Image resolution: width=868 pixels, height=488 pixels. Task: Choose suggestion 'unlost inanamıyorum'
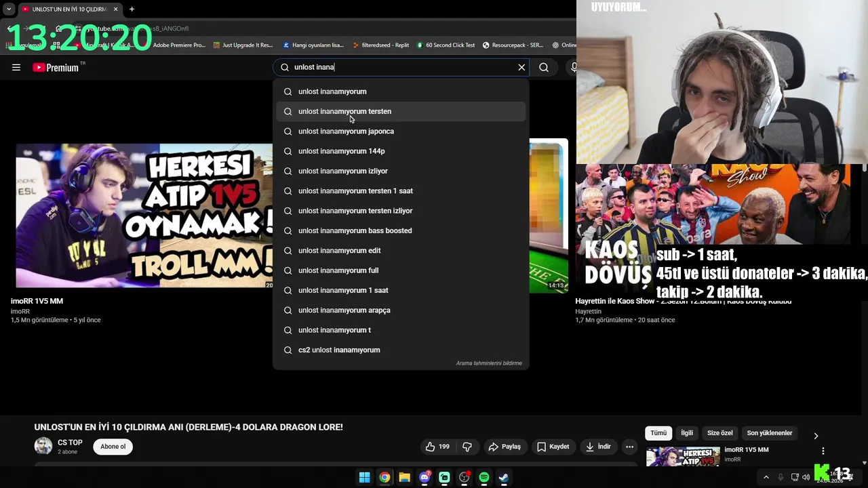coord(401,91)
